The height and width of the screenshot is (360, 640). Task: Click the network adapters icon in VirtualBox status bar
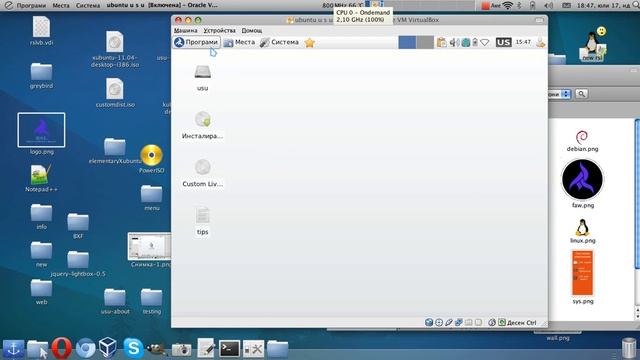[x=458, y=322]
